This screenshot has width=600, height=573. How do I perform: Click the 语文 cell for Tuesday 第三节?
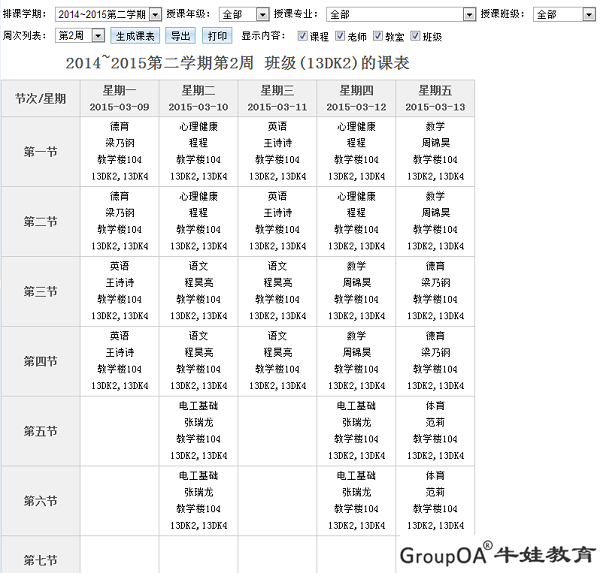(198, 292)
